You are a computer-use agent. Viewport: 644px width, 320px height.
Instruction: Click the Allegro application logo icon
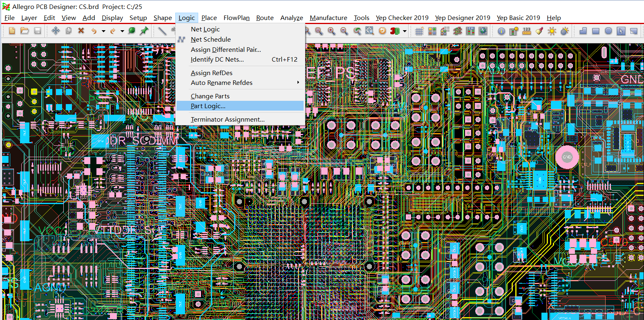[x=6, y=7]
